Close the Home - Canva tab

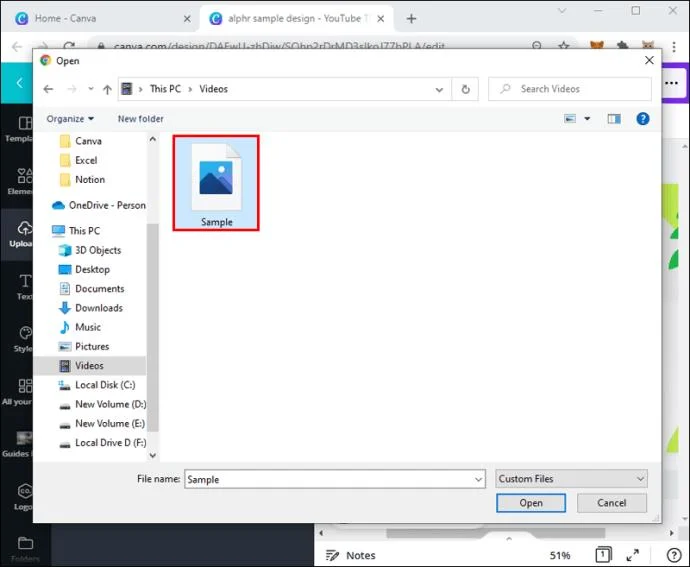[187, 19]
